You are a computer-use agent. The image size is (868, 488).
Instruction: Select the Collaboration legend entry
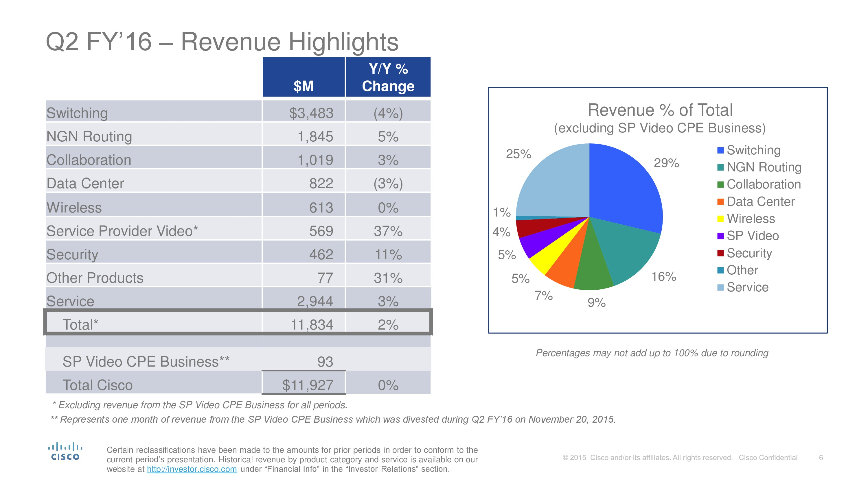point(763,184)
